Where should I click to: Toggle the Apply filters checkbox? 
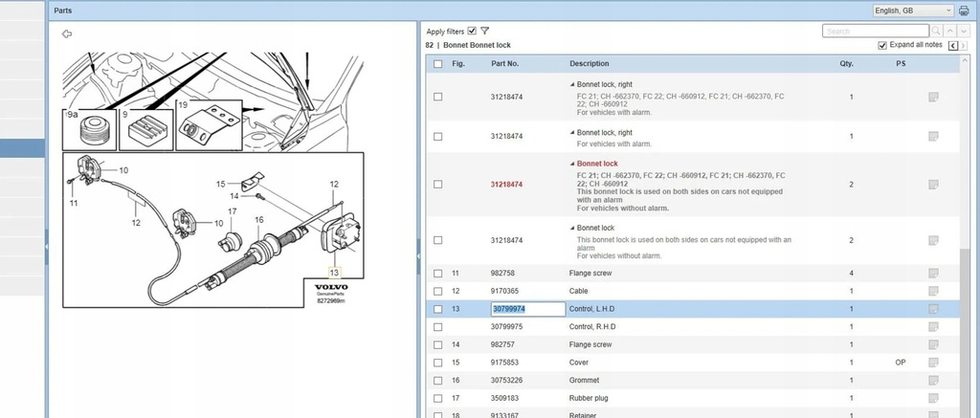click(472, 32)
